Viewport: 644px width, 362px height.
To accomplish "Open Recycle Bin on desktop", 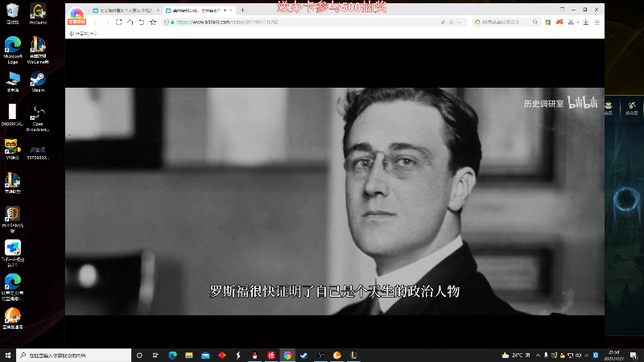I will (13, 14).
